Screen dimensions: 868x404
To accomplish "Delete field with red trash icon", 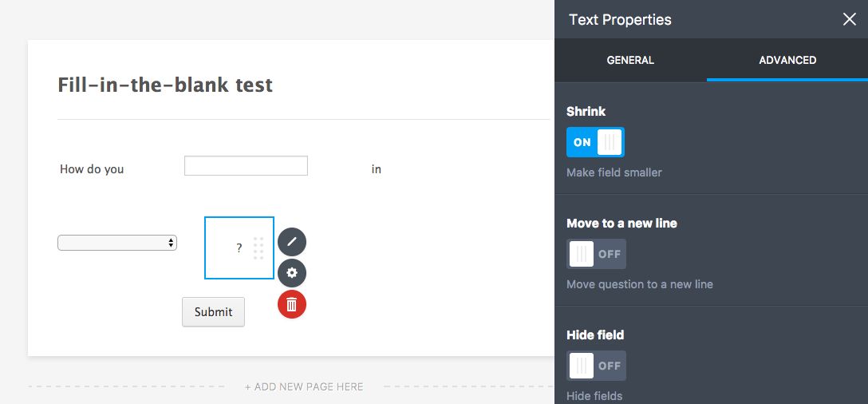I will tap(292, 304).
